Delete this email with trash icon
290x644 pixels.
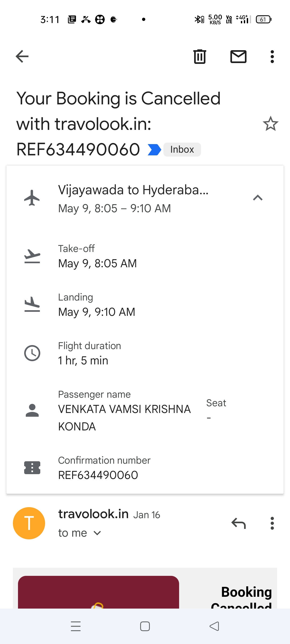click(200, 57)
